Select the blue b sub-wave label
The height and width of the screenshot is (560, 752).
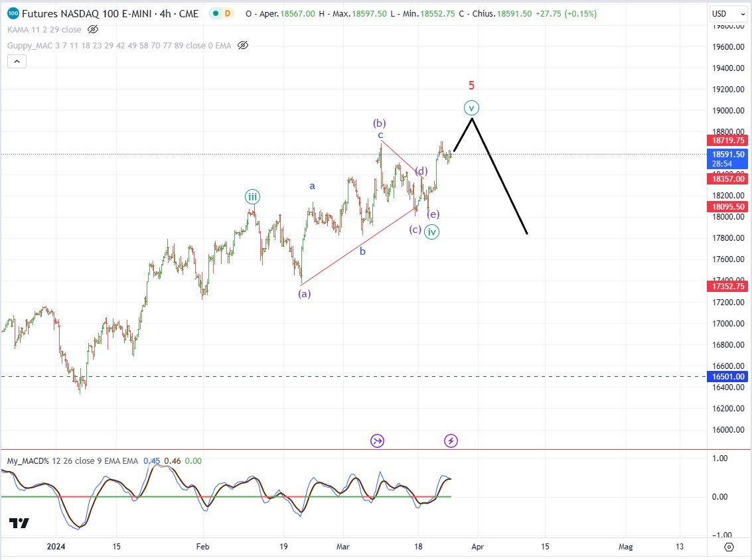click(x=362, y=251)
